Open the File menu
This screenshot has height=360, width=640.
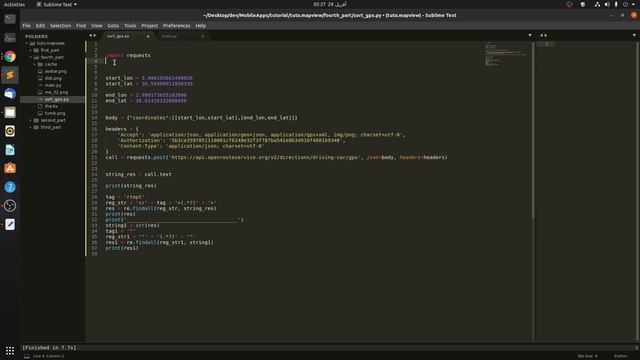click(x=27, y=26)
